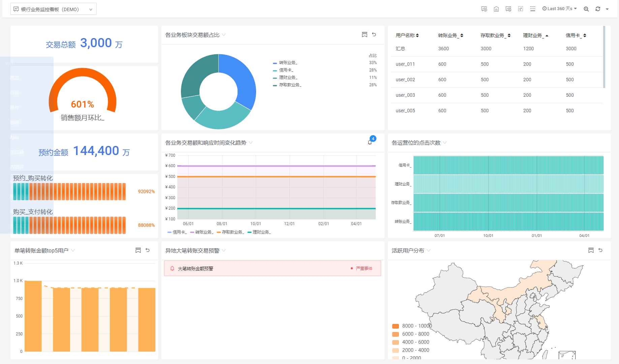Open the 银行业务监控看板 dashboard selector
Image resolution: width=619 pixels, height=364 pixels.
53,9
